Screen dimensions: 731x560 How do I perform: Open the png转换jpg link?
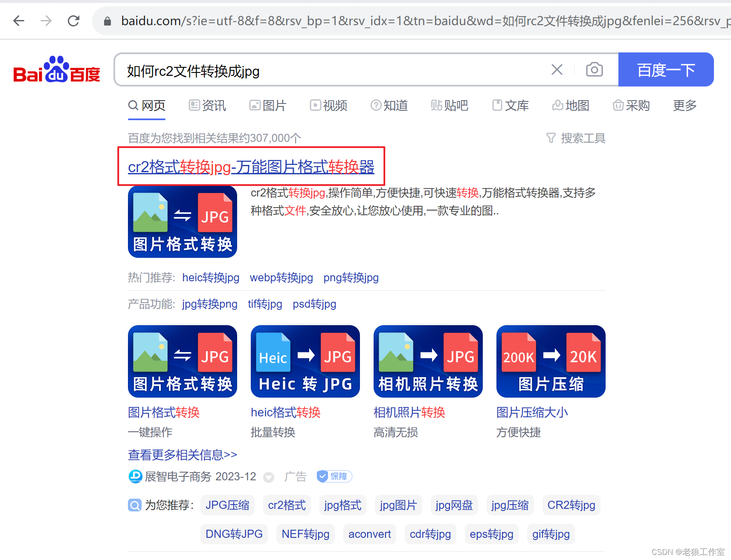click(x=351, y=278)
